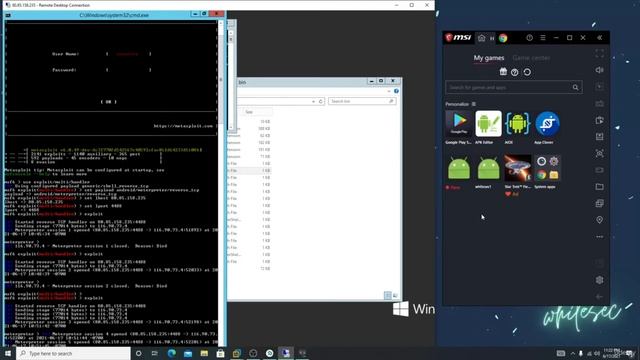Viewport: 640px width, 360px height.
Task: Open the Chrome tab in MSI player header
Action: click(503, 38)
